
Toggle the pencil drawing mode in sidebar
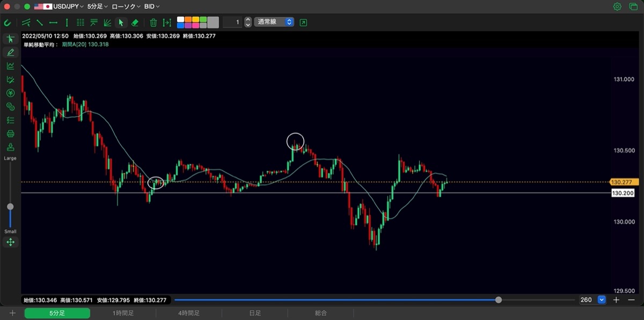pos(10,52)
